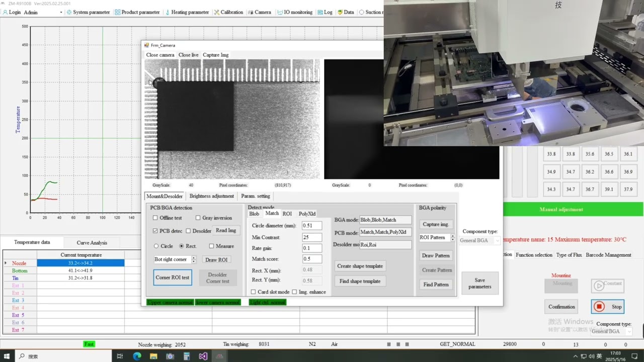
Task: Edit Match score value field
Action: coord(312,259)
